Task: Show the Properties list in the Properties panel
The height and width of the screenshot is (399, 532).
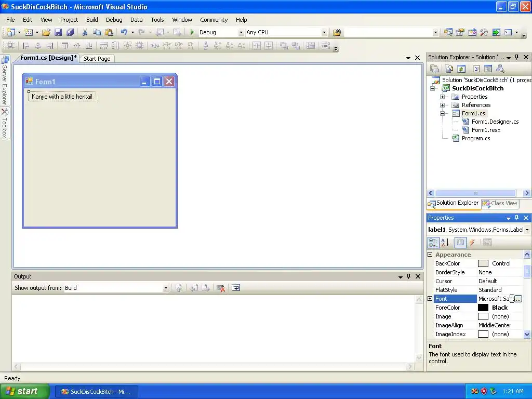Action: click(x=460, y=242)
